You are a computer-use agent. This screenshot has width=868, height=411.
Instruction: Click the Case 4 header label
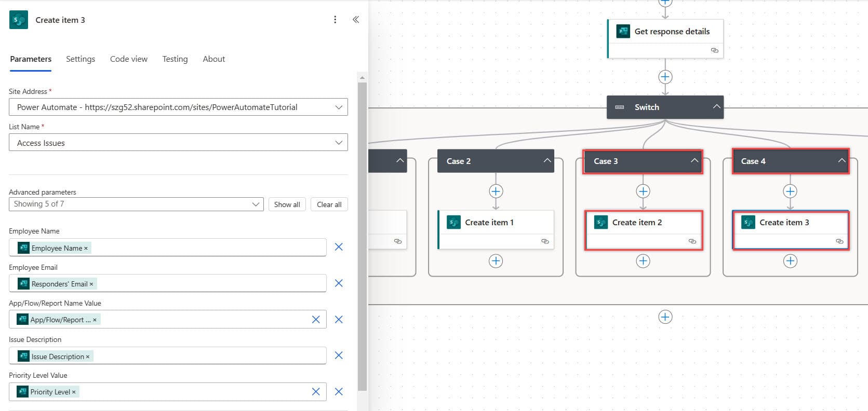[x=753, y=161]
